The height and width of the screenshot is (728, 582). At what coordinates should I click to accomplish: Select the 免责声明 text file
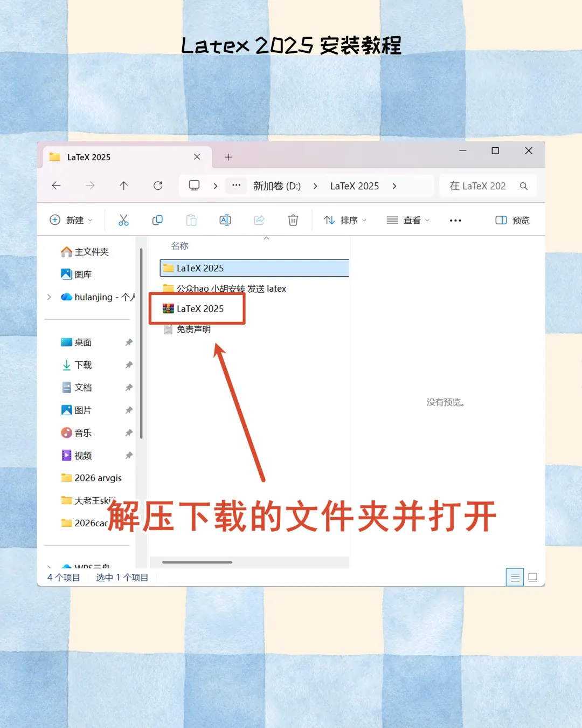pos(188,329)
